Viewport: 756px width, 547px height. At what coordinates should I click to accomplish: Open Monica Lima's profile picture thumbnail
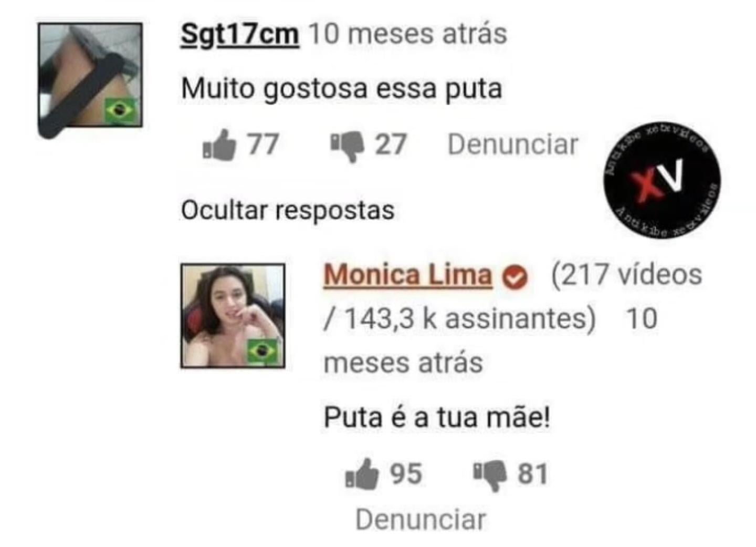233,316
